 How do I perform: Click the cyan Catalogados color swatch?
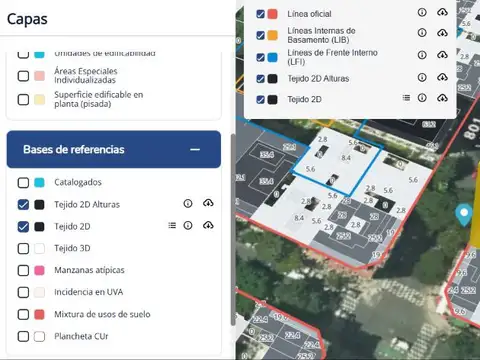(39, 182)
